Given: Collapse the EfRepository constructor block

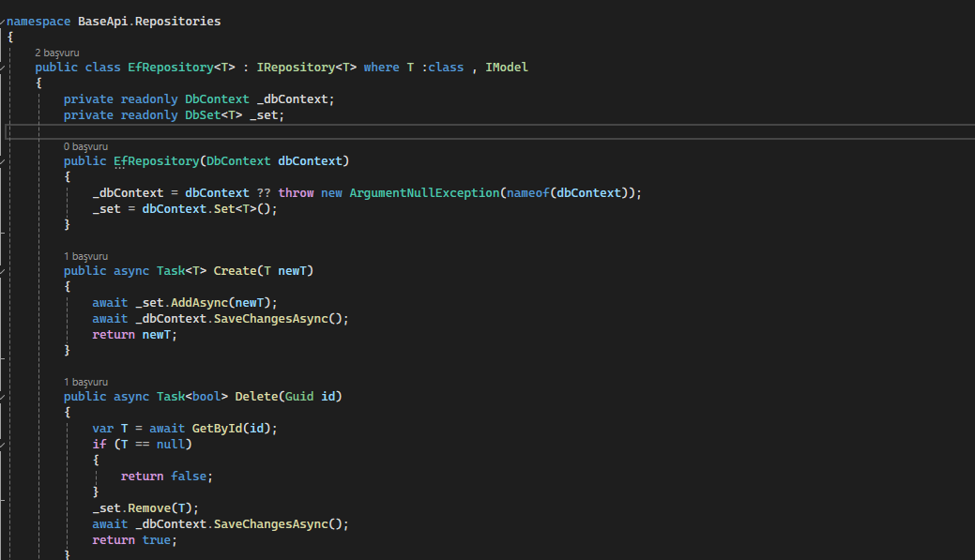Looking at the screenshot, I should click(x=3, y=161).
